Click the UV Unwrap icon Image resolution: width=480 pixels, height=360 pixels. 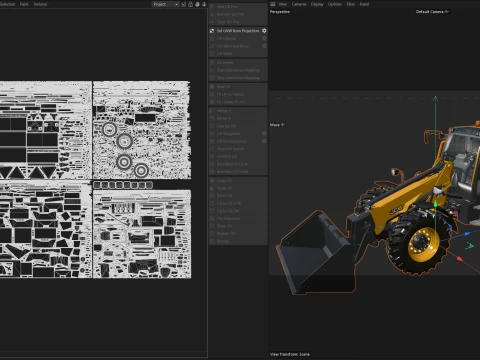tap(212, 38)
